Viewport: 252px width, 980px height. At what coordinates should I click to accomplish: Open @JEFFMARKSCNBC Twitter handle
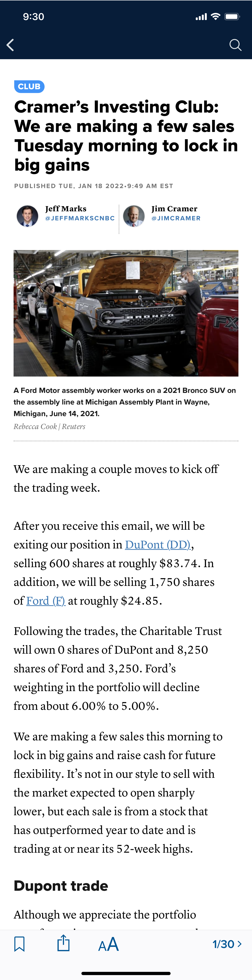pos(80,218)
